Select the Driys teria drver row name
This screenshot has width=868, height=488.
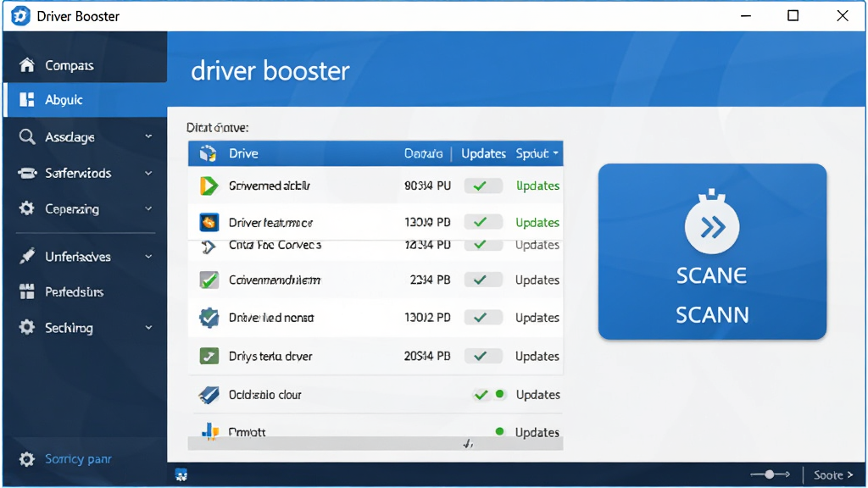[270, 356]
